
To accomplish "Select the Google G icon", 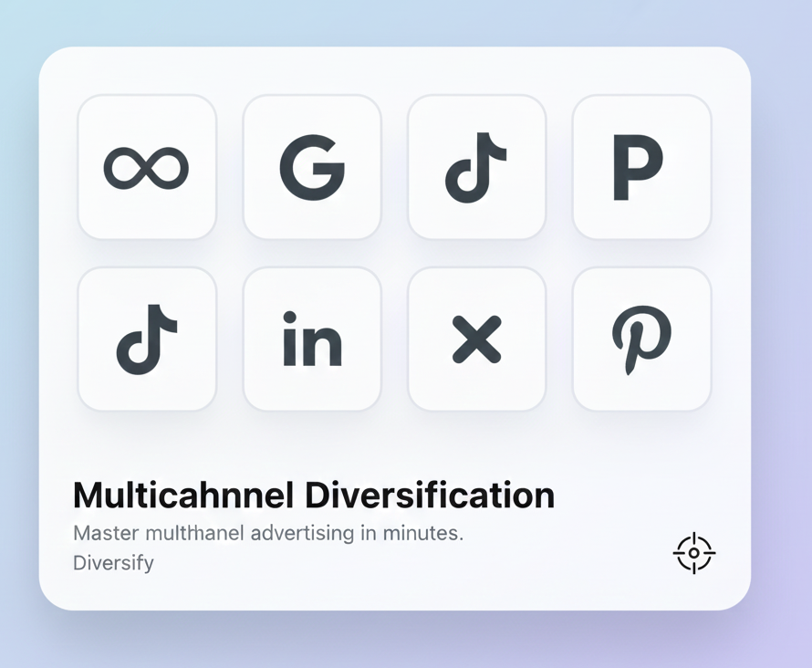I will 312,168.
